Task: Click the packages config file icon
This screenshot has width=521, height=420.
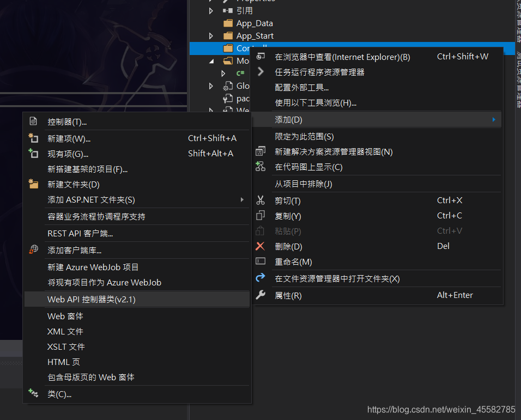Action: click(x=228, y=98)
